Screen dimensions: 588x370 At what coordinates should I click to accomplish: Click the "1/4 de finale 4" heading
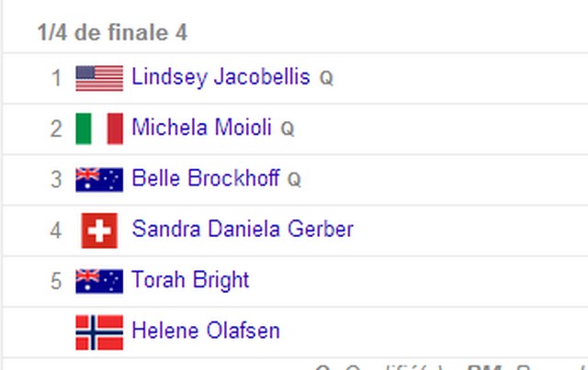click(112, 32)
